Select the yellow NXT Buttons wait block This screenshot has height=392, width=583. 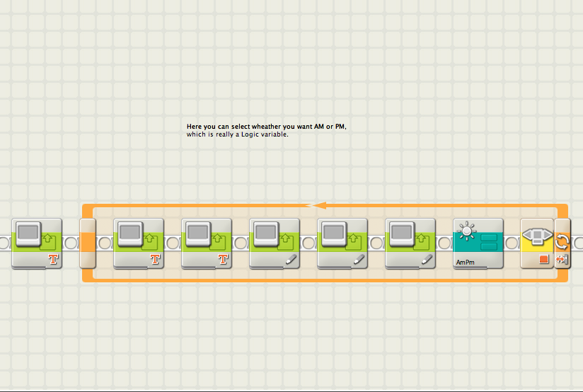click(x=537, y=243)
